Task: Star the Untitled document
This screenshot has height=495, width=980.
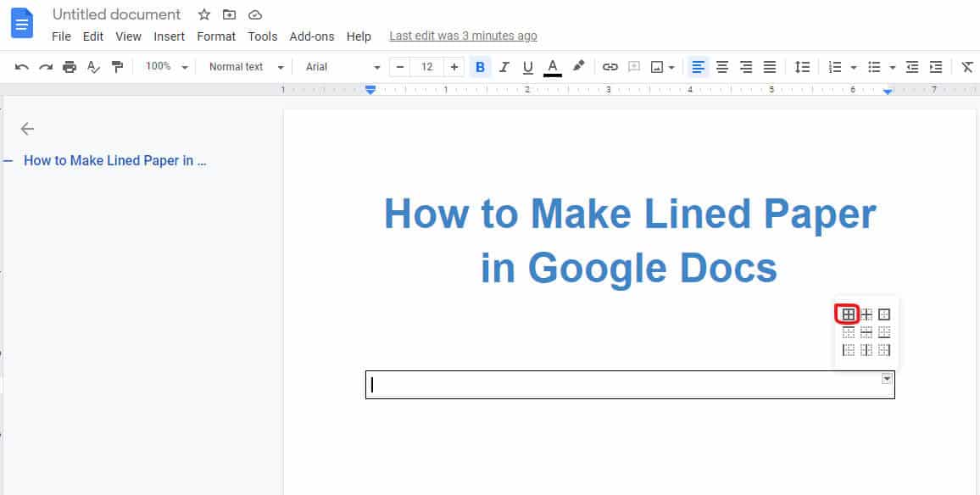Action: click(203, 14)
